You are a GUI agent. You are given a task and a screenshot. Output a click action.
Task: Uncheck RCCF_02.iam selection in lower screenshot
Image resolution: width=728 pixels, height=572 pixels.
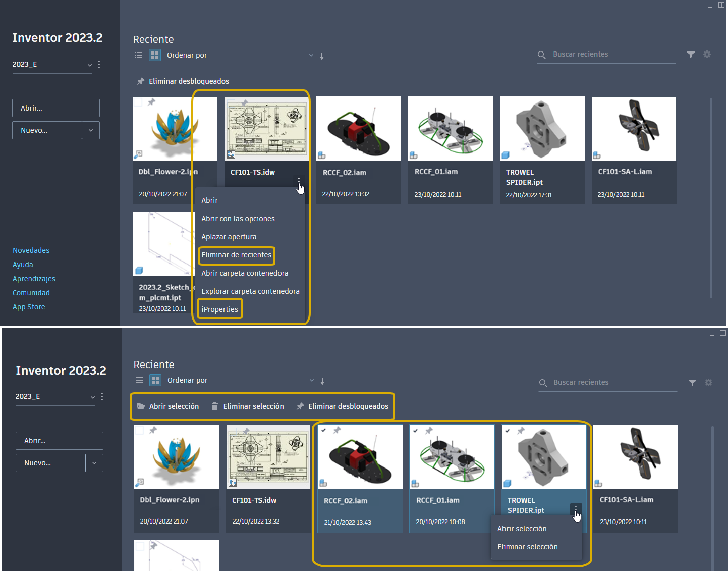pyautogui.click(x=324, y=431)
